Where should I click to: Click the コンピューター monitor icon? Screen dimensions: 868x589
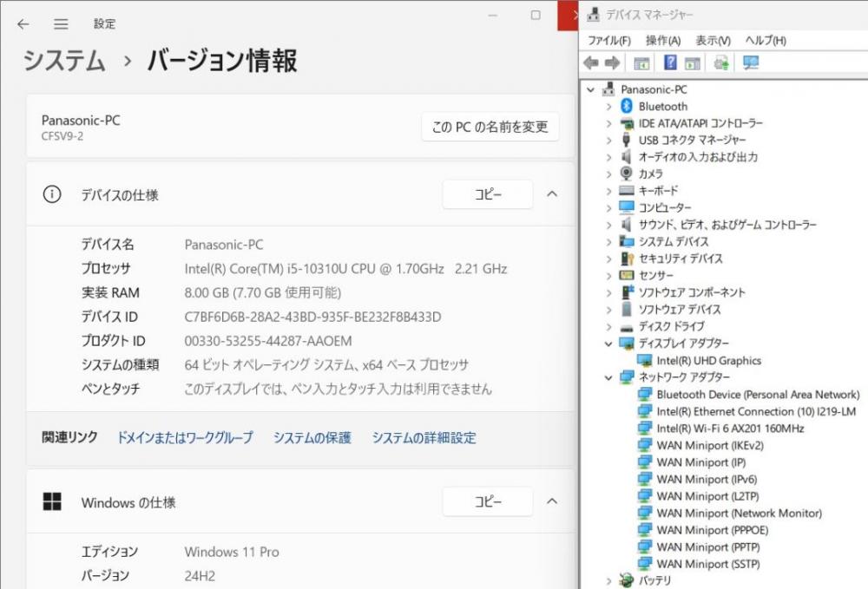click(x=626, y=207)
